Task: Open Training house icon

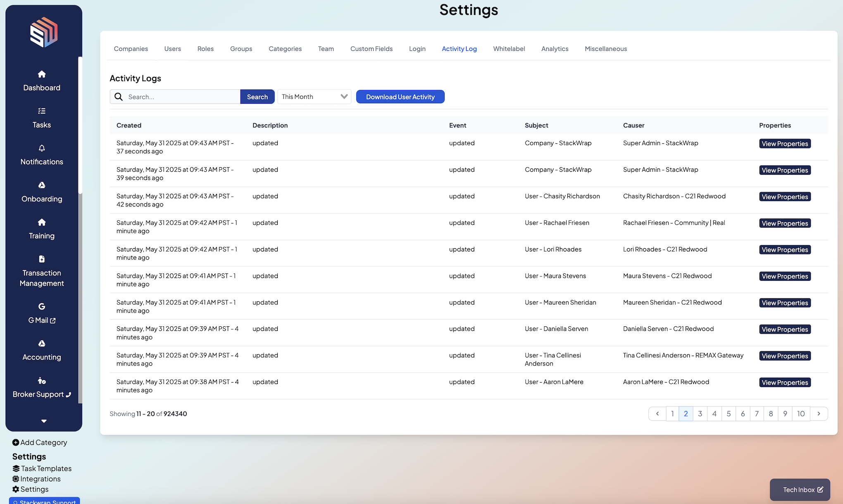Action: click(x=42, y=222)
